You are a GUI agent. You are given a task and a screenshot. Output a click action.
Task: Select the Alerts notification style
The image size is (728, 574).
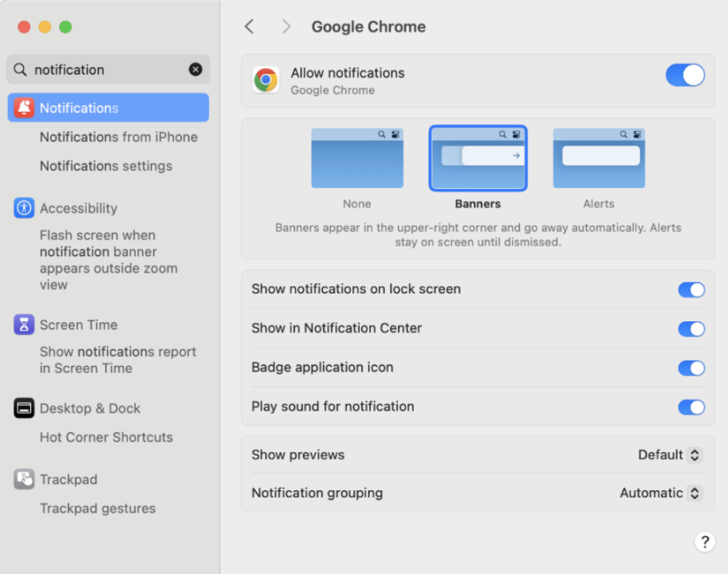pos(599,159)
